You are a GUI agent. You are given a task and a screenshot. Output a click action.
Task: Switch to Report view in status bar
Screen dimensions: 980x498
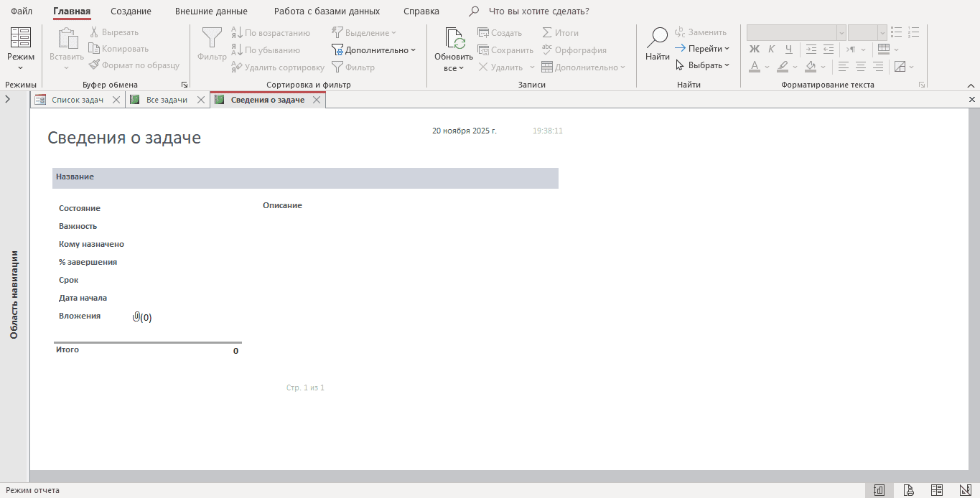click(879, 490)
